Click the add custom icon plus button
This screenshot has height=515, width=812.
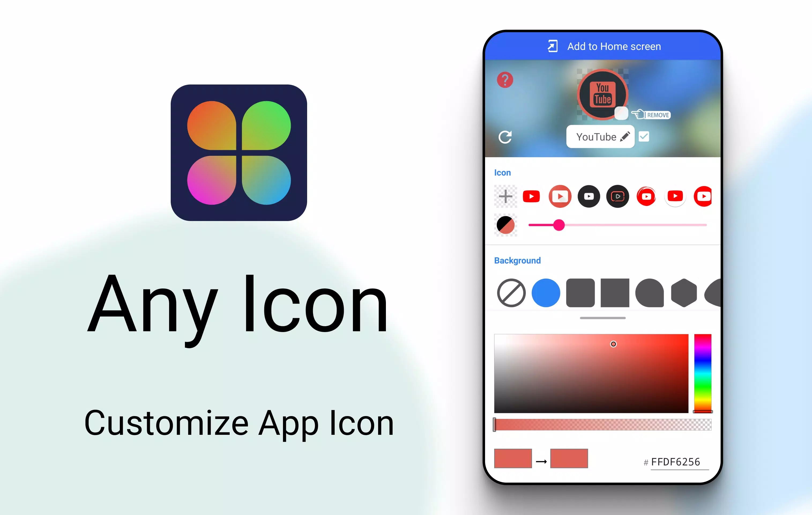505,196
